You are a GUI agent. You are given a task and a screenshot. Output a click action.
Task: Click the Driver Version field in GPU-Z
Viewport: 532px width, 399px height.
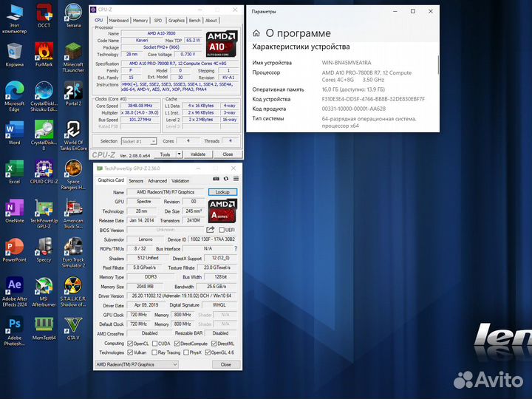(182, 296)
